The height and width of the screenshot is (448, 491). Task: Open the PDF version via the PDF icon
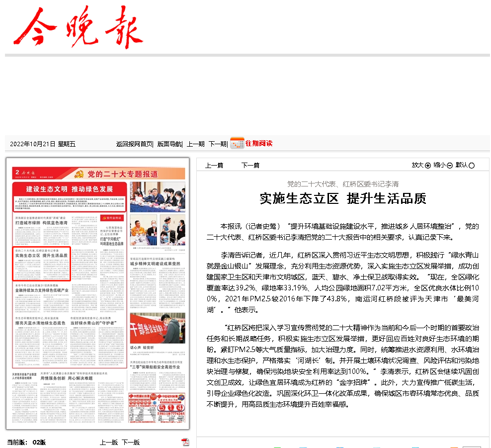[185, 441]
